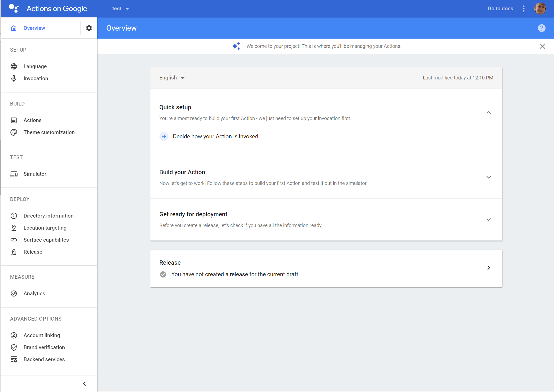Screen dimensions: 554x392
Task: Click the user profile avatar
Action: click(540, 9)
